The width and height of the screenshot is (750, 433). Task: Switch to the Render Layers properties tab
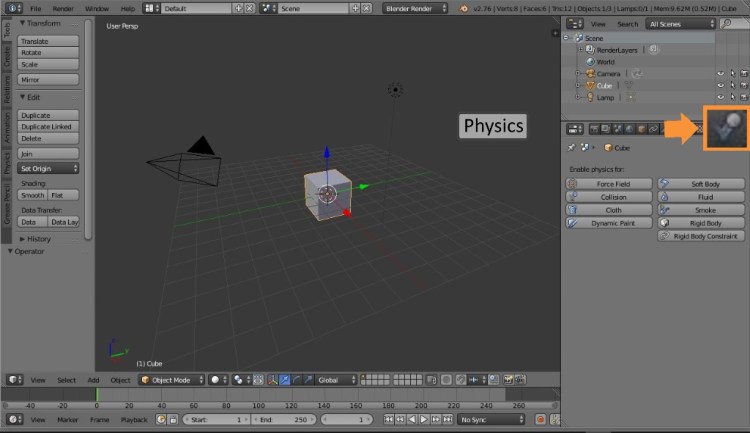tap(606, 129)
